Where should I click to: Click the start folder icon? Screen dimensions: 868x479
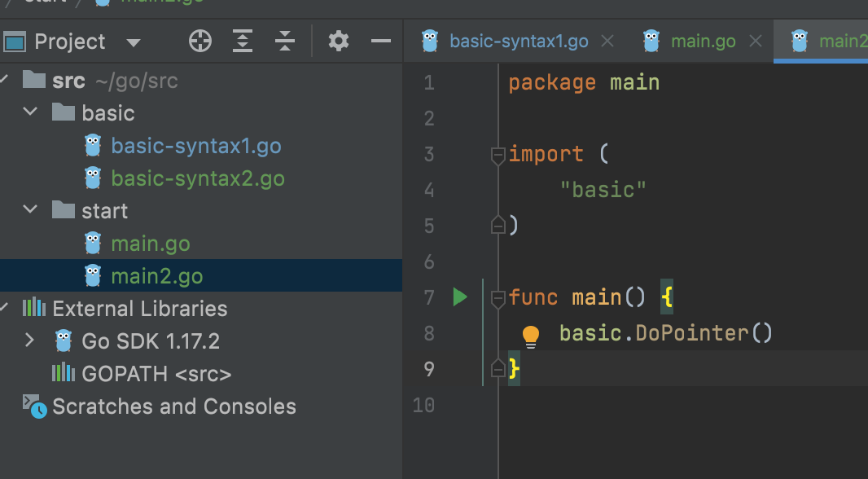pyautogui.click(x=64, y=210)
